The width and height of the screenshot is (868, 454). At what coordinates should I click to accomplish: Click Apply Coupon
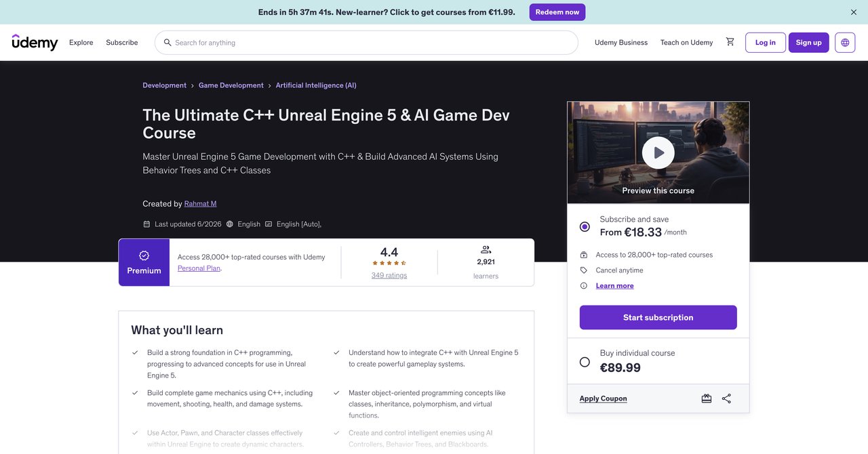pos(604,398)
